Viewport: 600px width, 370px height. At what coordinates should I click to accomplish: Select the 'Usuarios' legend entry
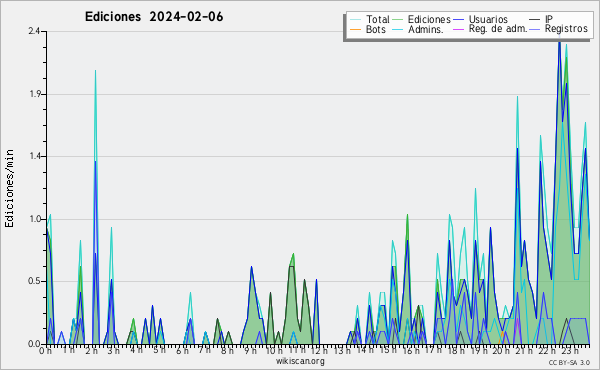tap(488, 19)
